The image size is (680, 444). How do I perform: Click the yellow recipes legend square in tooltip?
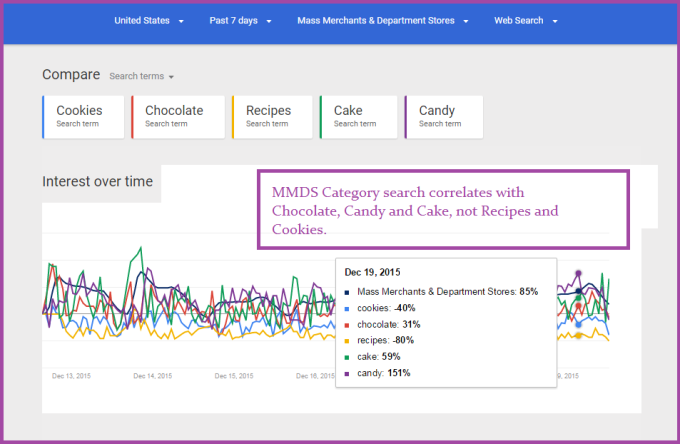[x=348, y=341]
